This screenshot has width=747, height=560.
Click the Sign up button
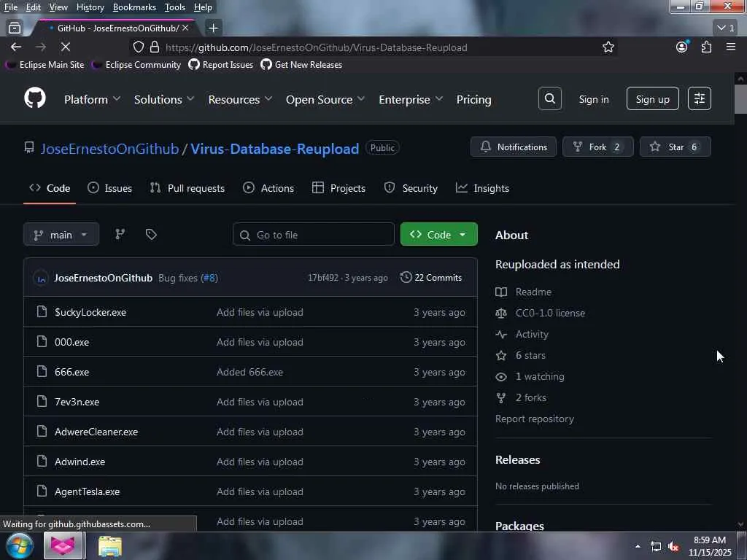tap(653, 98)
